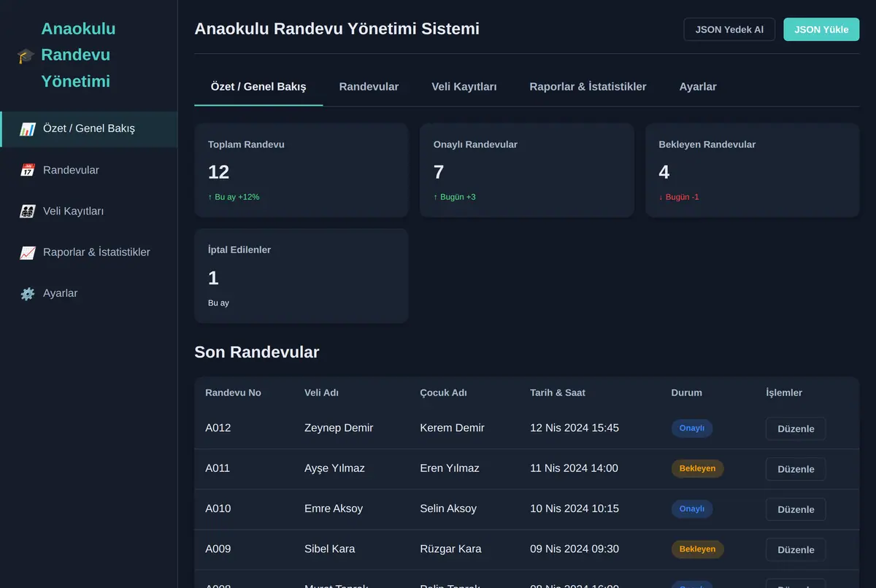Click the Durum column header
The width and height of the screenshot is (876, 588).
point(686,392)
